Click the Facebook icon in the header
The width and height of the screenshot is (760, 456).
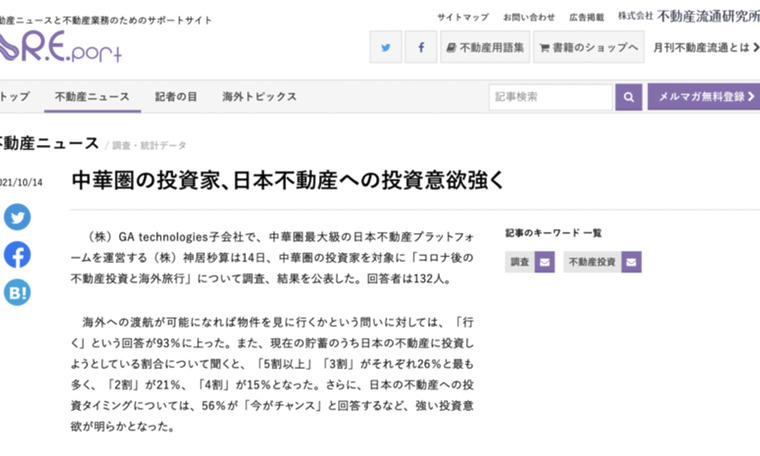tap(420, 47)
